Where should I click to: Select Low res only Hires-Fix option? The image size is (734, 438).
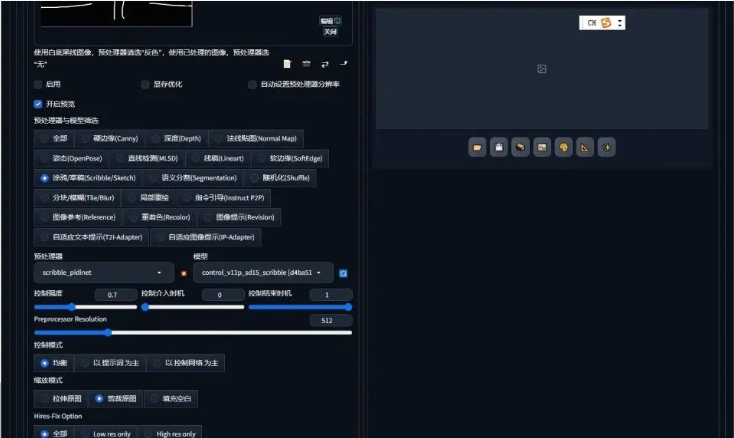tap(106, 434)
